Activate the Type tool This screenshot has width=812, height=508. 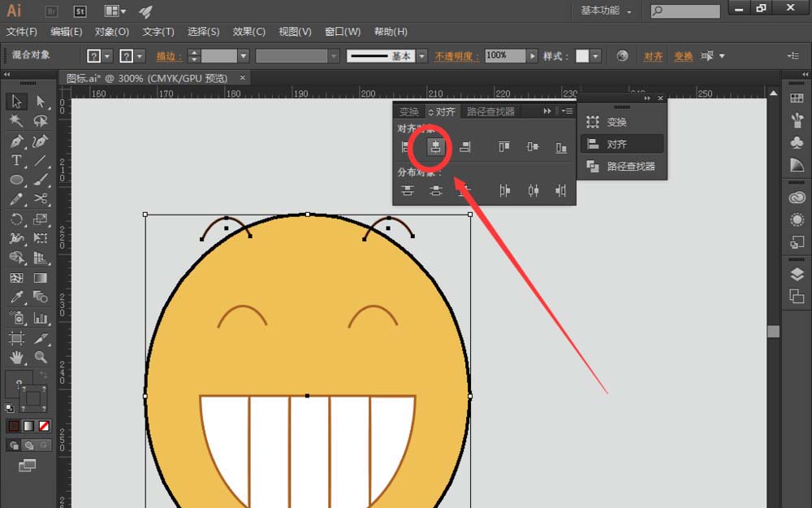[x=16, y=160]
